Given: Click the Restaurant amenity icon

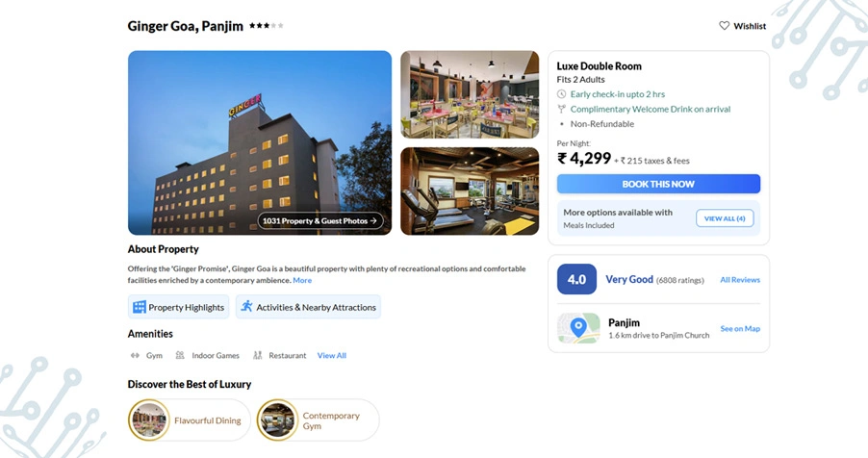Looking at the screenshot, I should pos(257,356).
